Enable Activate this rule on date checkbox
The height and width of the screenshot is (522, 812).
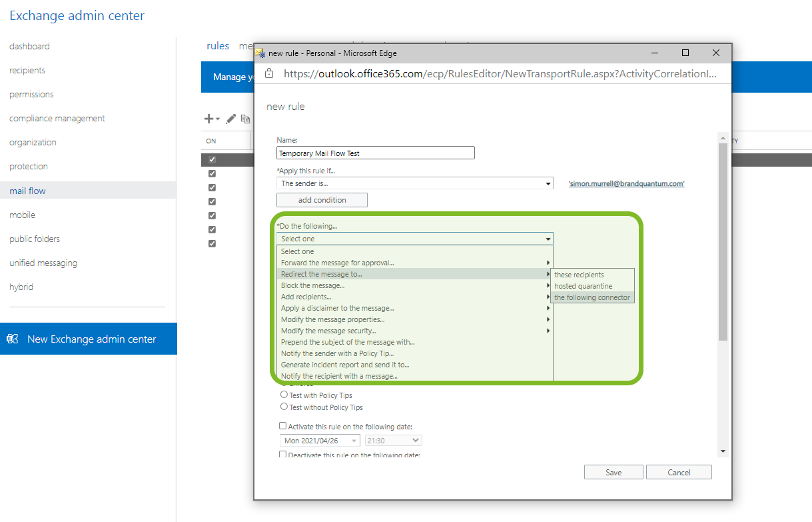(282, 426)
